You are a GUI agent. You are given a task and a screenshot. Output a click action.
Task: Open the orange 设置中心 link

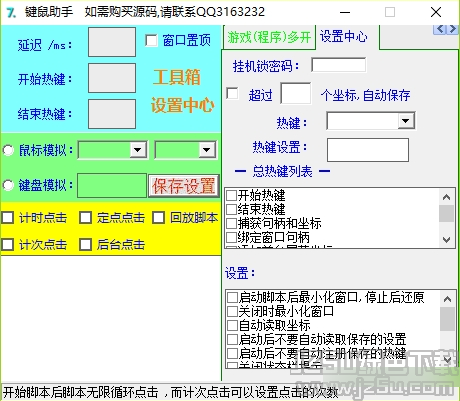[182, 105]
